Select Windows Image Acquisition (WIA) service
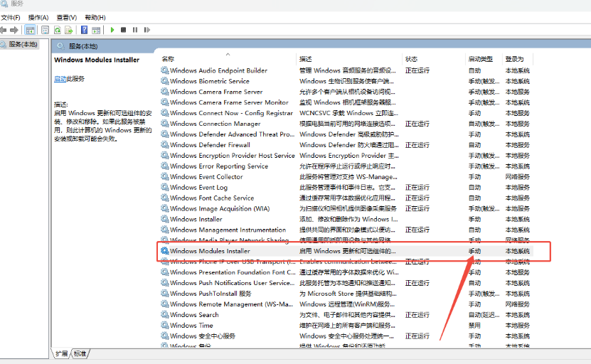Screen dimensions: 591x364 (220, 208)
